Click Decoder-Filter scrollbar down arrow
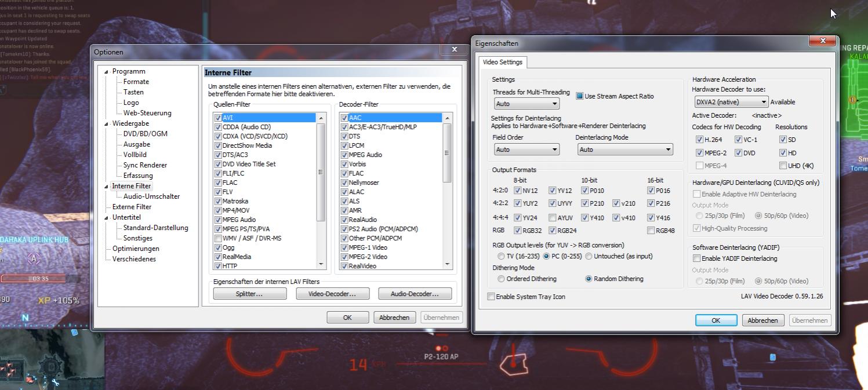This screenshot has width=868, height=390. pyautogui.click(x=447, y=264)
